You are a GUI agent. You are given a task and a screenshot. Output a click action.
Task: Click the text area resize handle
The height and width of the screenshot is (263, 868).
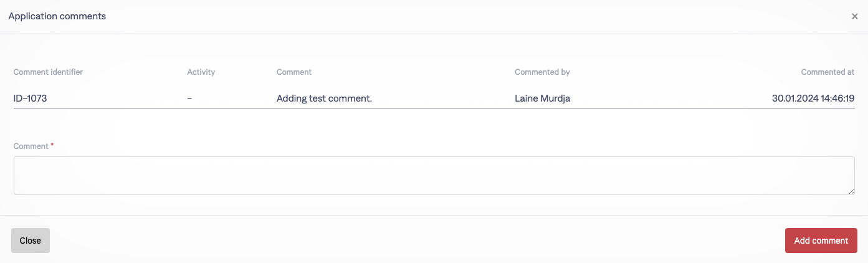(x=851, y=191)
